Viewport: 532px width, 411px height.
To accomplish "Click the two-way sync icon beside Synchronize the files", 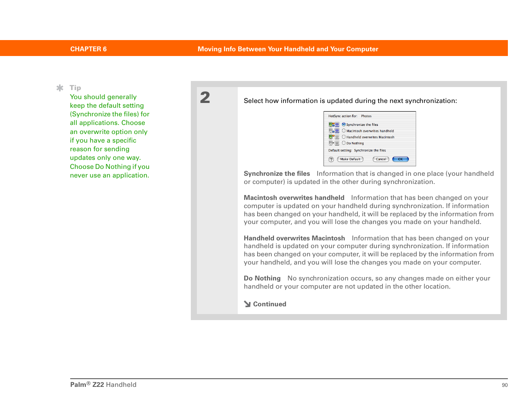I will [334, 125].
